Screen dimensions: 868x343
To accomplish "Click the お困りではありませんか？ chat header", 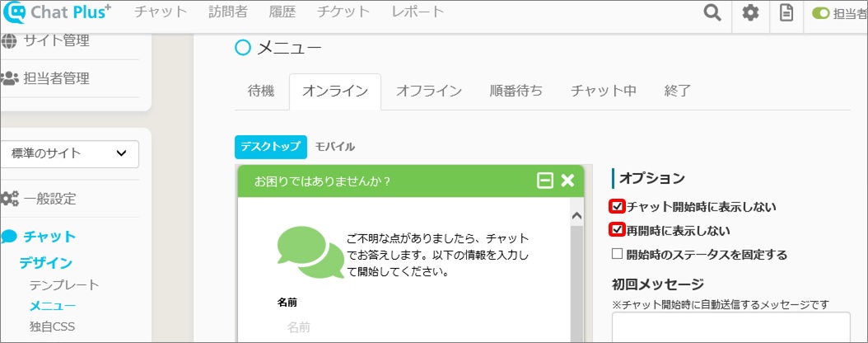I will pyautogui.click(x=410, y=181).
